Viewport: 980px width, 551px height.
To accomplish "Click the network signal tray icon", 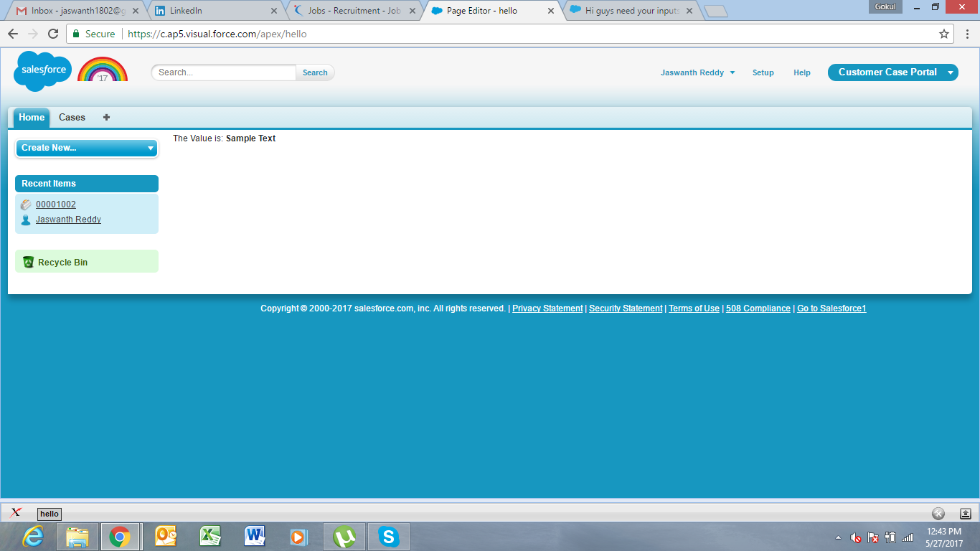I will click(x=908, y=537).
